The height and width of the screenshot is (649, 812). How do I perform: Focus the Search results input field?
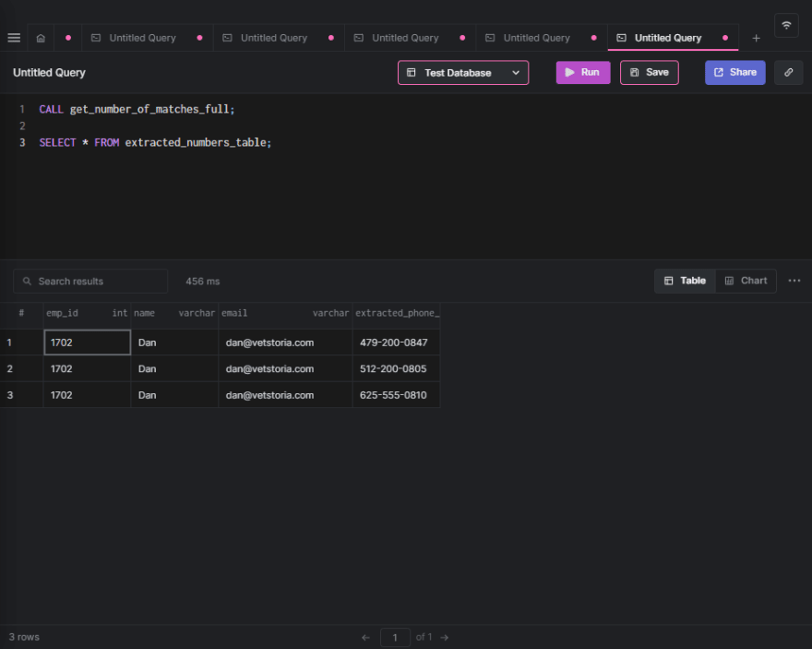pos(90,282)
